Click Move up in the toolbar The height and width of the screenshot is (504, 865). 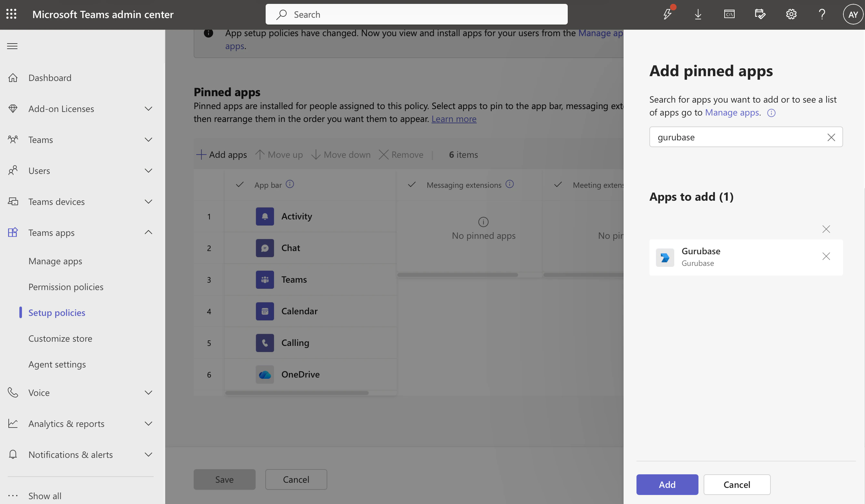pos(279,155)
